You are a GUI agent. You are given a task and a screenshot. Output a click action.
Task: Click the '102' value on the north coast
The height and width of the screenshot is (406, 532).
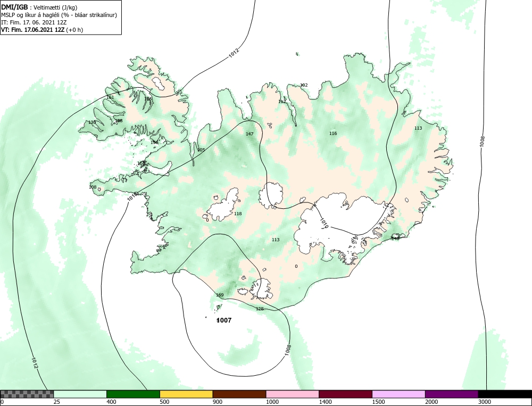[304, 85]
